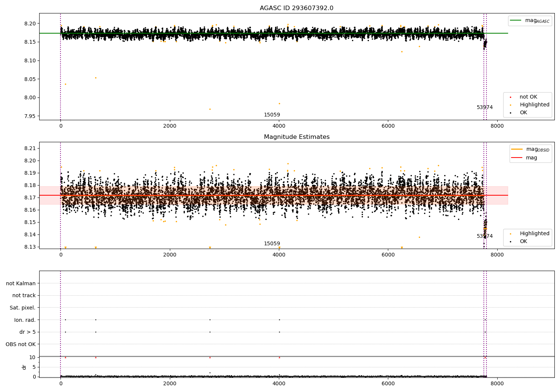Click 'OK' legend entry in Magnitude Estimates plot
Screen dimensions: 560x392
pyautogui.click(x=523, y=242)
